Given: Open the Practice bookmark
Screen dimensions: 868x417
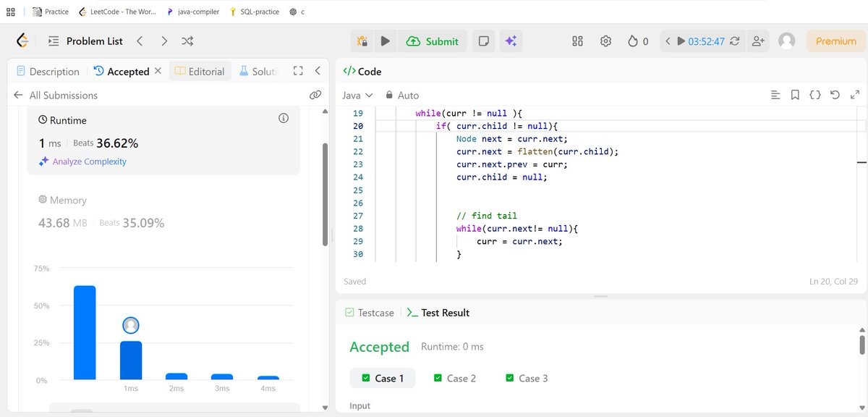Looking at the screenshot, I should [51, 12].
